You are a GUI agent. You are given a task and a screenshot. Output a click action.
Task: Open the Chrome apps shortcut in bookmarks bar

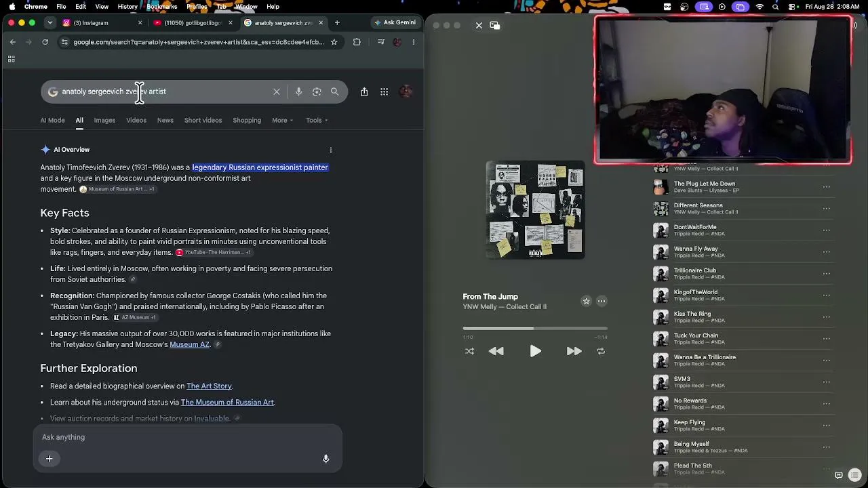11,59
